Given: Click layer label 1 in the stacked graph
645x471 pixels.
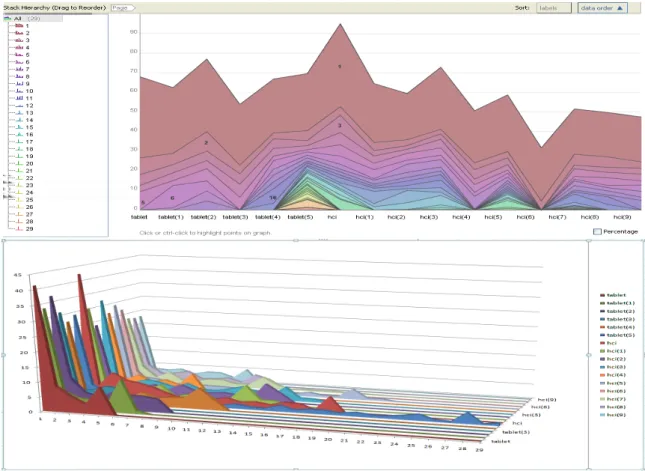Looking at the screenshot, I should [340, 66].
